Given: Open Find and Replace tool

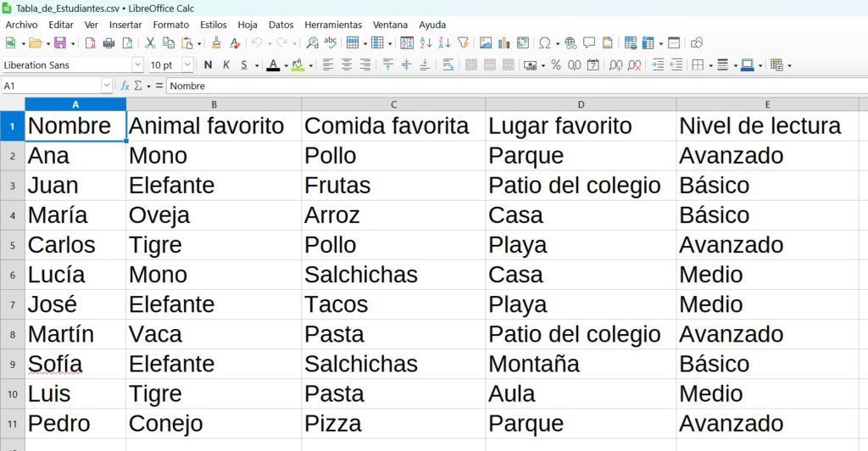Looking at the screenshot, I should 312,42.
